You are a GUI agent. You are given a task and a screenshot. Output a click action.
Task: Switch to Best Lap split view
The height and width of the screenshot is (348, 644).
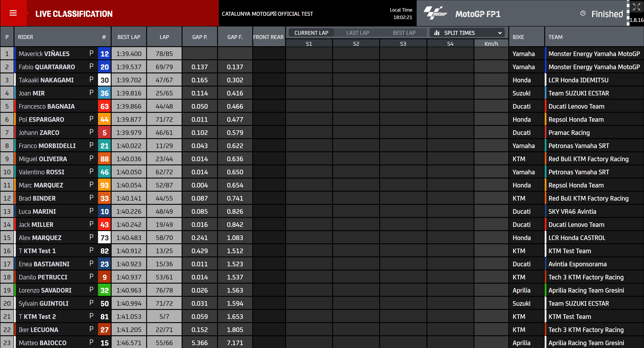(404, 33)
